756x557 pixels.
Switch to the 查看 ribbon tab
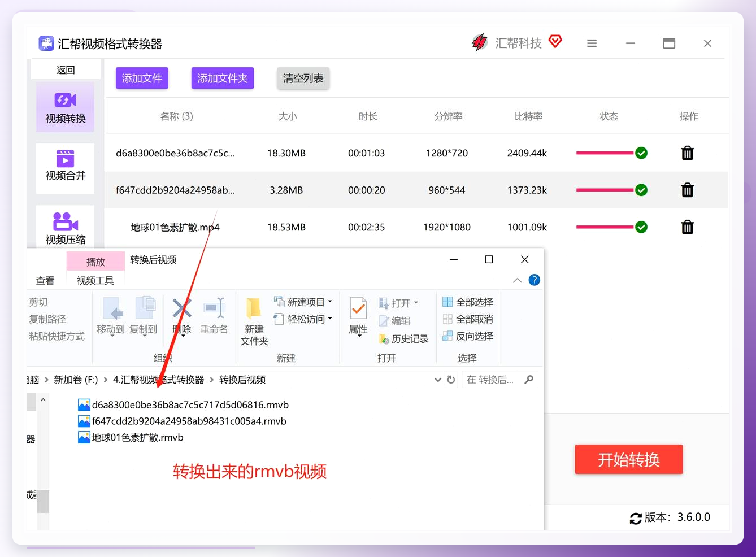tap(45, 281)
